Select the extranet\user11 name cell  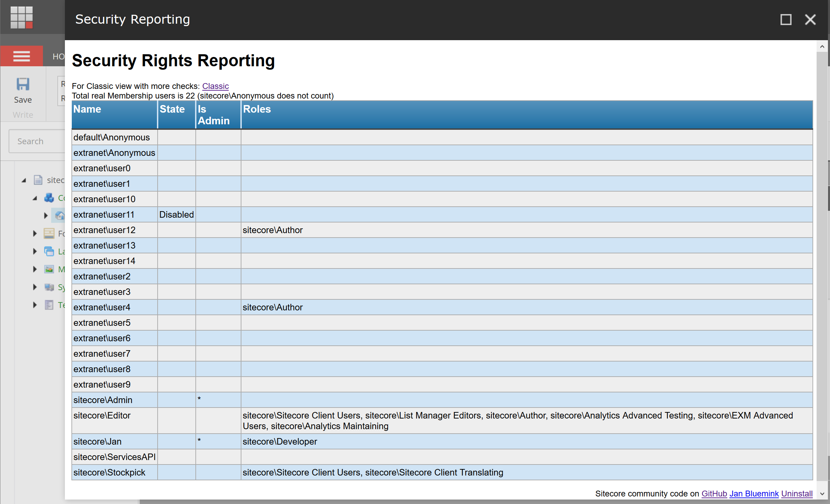coord(115,215)
